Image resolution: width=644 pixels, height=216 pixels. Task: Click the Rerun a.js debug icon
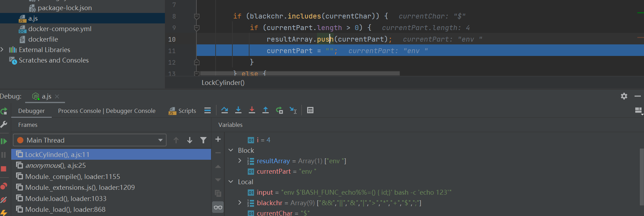4,111
